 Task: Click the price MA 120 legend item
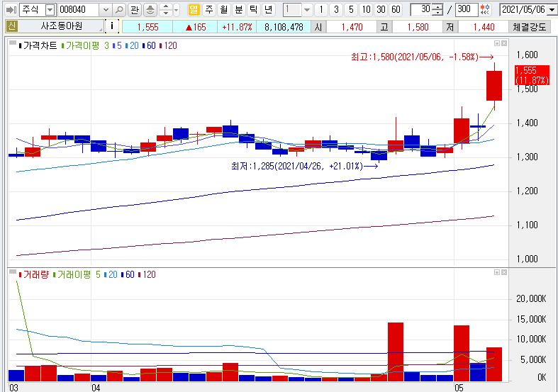[168, 45]
